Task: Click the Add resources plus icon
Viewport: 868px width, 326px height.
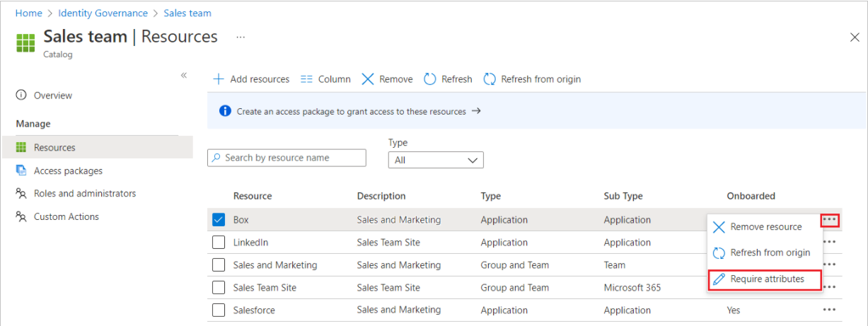Action: coord(219,79)
